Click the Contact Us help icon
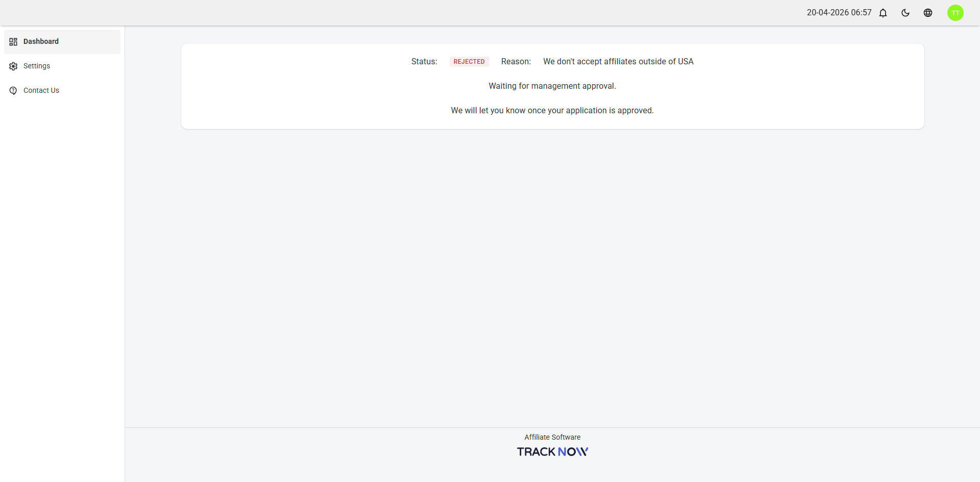 13,91
